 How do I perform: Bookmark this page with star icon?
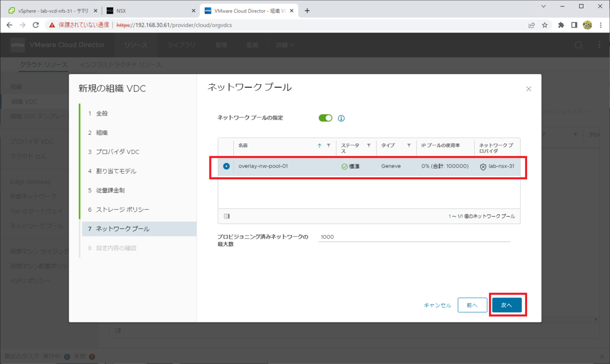pyautogui.click(x=544, y=25)
